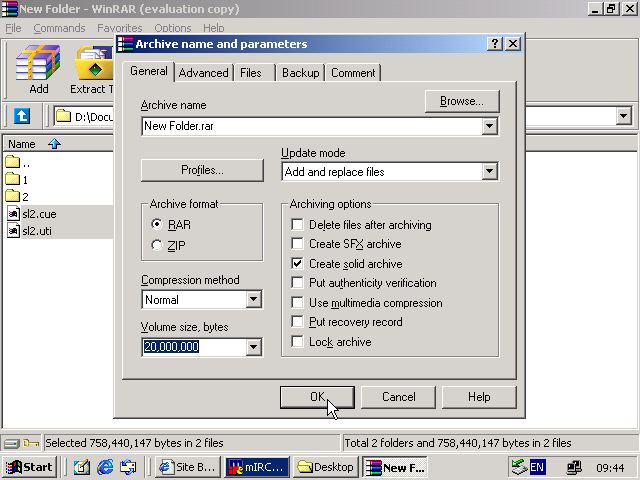Confirm with the OK button
This screenshot has height=480, width=640.
point(317,397)
